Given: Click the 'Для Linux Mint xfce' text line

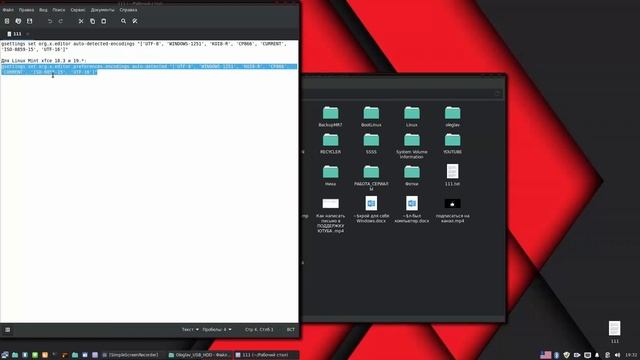Looking at the screenshot, I should [44, 60].
